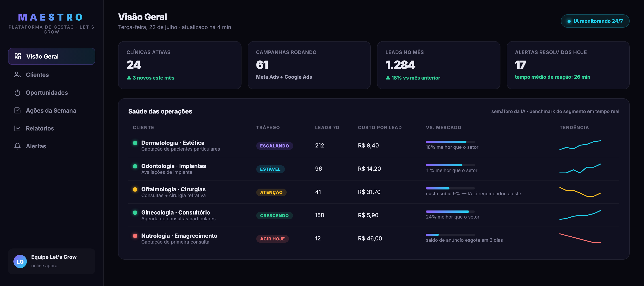Click green status dot for Odontologia
The width and height of the screenshot is (644, 286).
coord(135,166)
